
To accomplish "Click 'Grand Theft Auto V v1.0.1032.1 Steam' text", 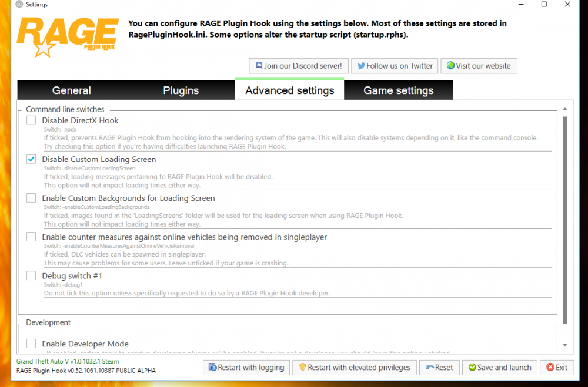I will coord(68,362).
